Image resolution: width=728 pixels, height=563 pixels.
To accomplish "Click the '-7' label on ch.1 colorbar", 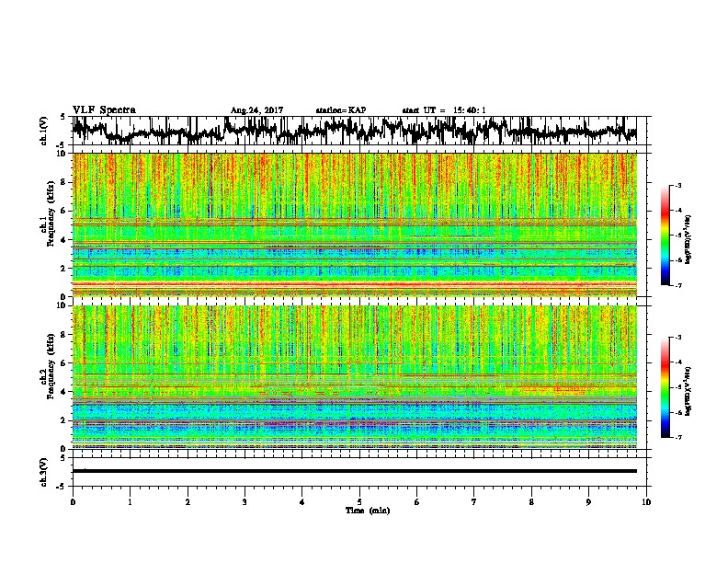I will [677, 285].
